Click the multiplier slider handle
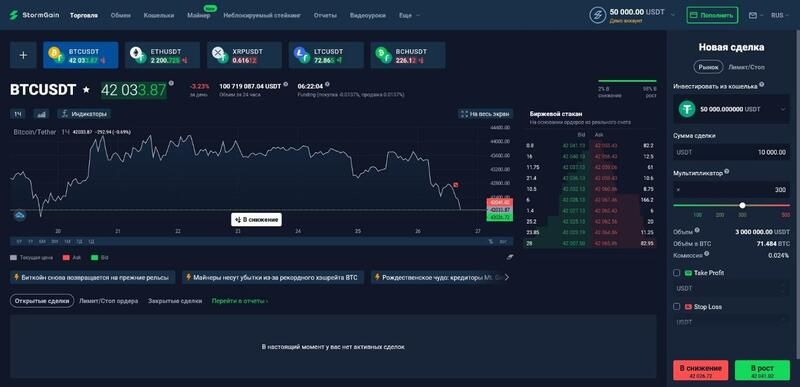Screen dimensions: 800x387 (x=742, y=205)
